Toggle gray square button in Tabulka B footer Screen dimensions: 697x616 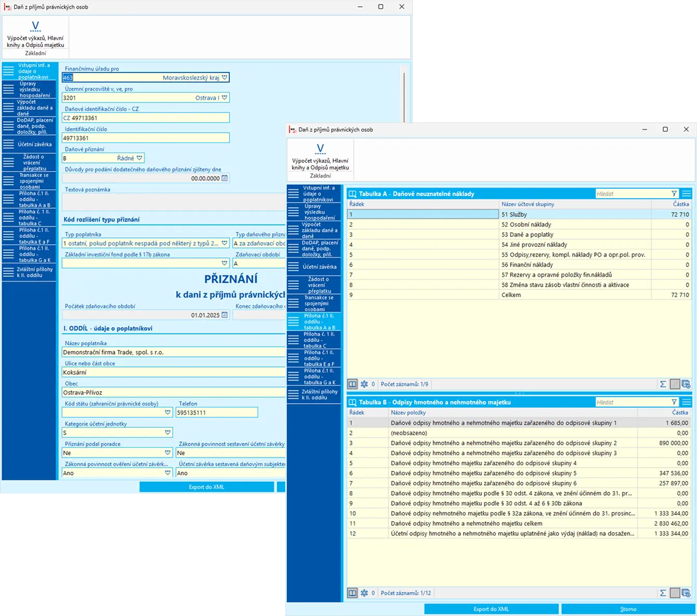(675, 593)
